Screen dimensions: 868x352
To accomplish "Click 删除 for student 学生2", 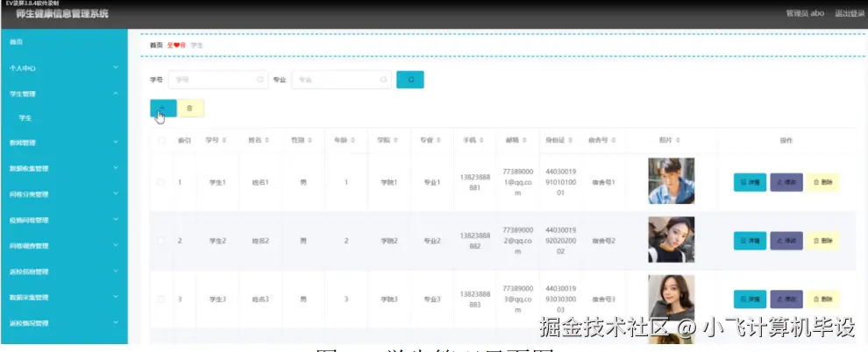I will (x=822, y=241).
